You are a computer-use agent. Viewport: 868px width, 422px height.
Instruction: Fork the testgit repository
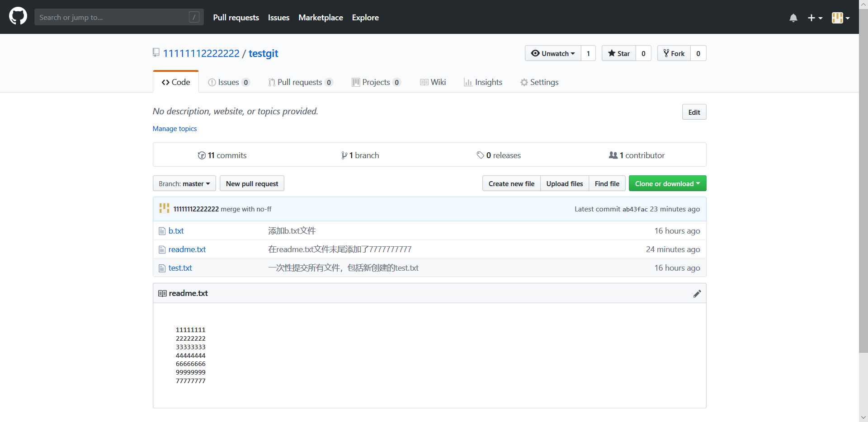[674, 53]
